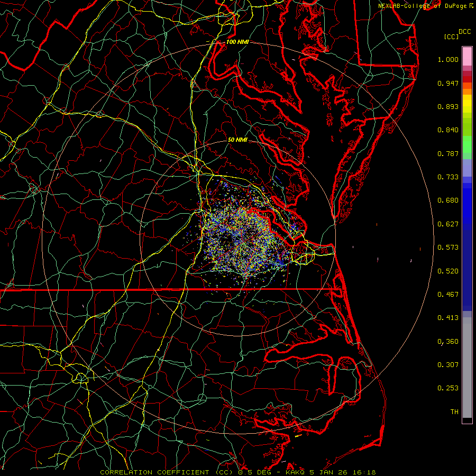Click the 0.680 scale value
Viewport: 476px width, 476px height.
coord(448,200)
